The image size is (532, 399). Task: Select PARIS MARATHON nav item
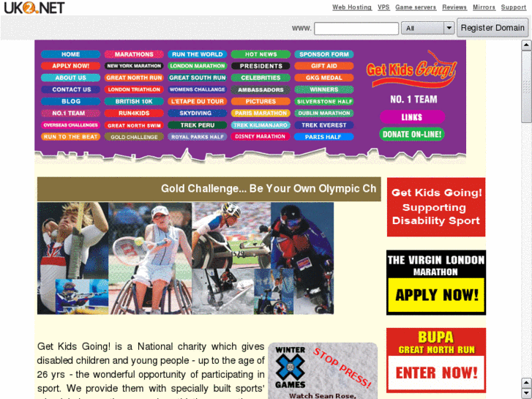[261, 113]
